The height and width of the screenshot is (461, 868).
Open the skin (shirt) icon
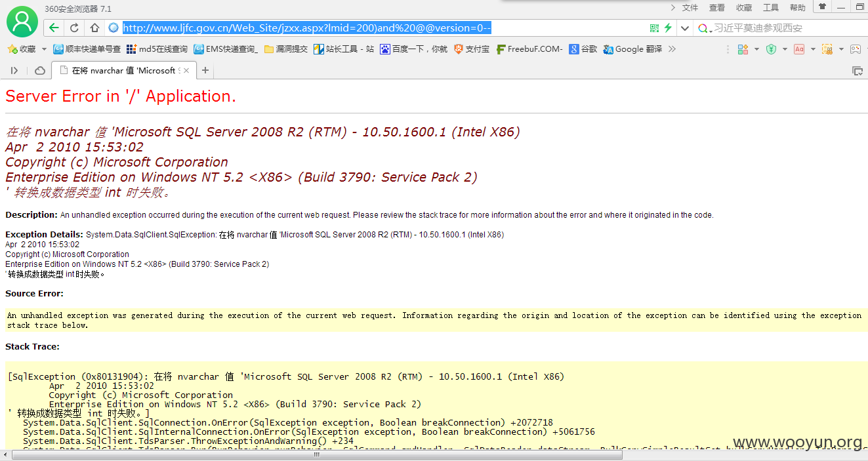tap(822, 7)
